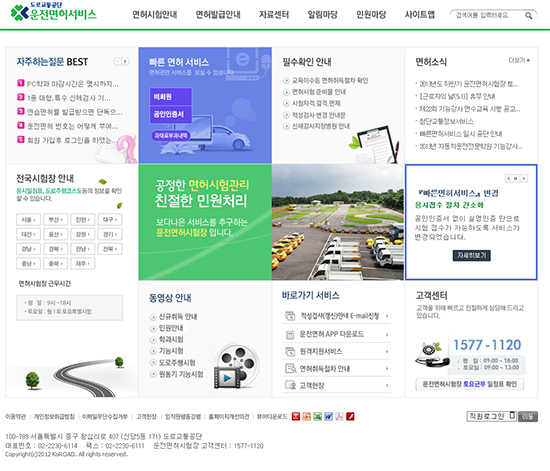This screenshot has width=550, height=471.
Task: Click the 공인인증서 login option
Action: point(170,114)
